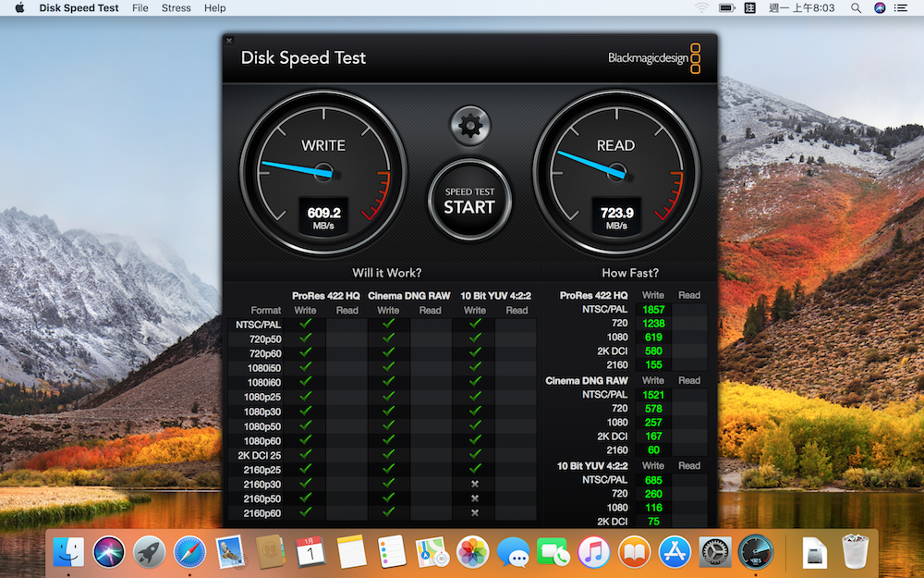This screenshot has width=924, height=578.
Task: Close the Disk Speed Test window
Action: [229, 41]
